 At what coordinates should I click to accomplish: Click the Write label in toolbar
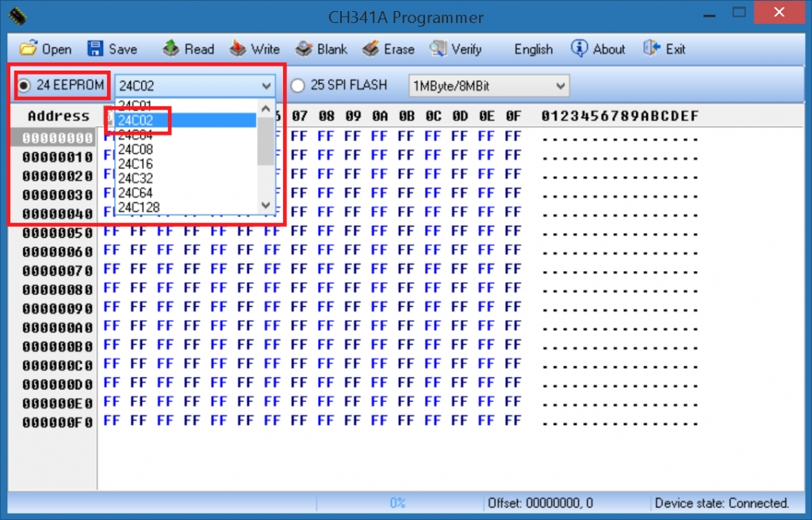click(x=265, y=49)
